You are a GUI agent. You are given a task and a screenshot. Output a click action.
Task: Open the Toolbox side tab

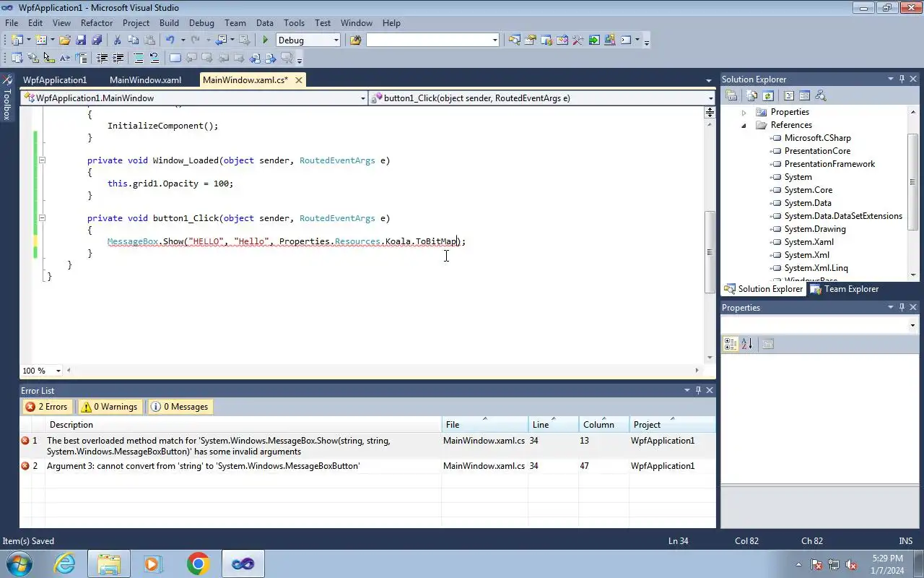click(x=7, y=98)
